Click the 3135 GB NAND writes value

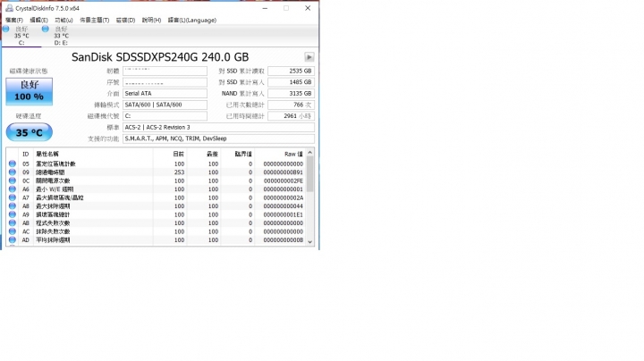(292, 94)
